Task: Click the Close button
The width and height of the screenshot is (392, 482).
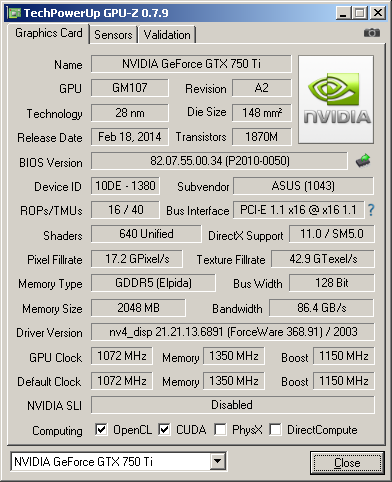Action: point(347,463)
